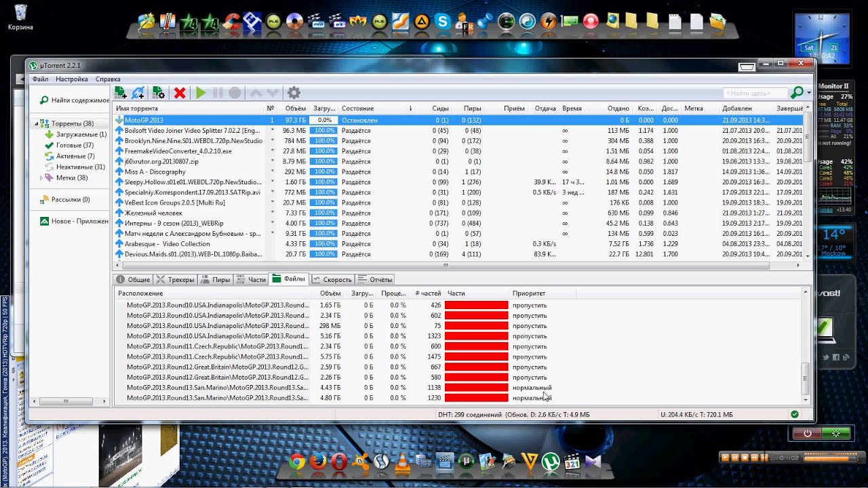Image resolution: width=868 pixels, height=488 pixels.
Task: Open Настройка menu
Action: point(72,79)
